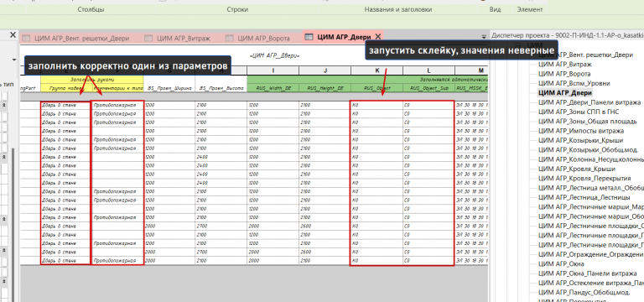Click the Столбцы ribbon panel label
644x302 pixels.
(91, 9)
